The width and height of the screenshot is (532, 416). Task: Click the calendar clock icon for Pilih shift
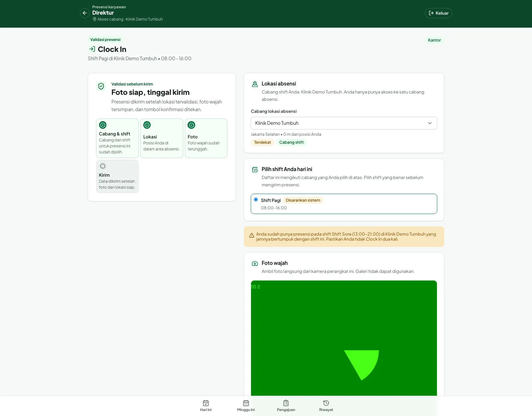255,170
